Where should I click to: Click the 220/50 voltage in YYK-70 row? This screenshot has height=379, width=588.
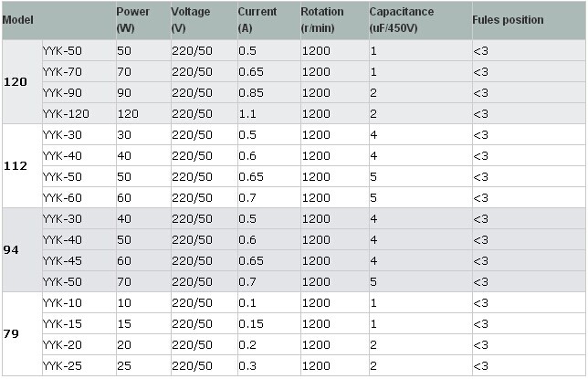coord(192,71)
